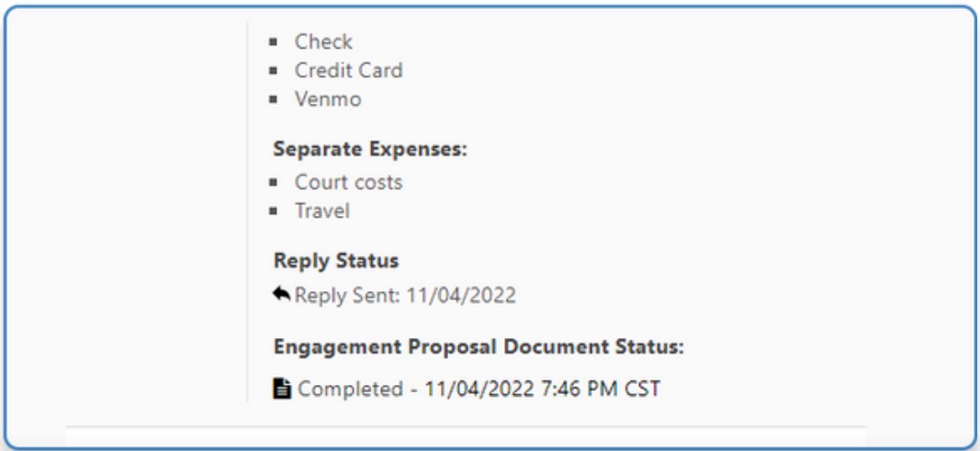Select the Check payment item
This screenshot has width=980, height=451.
323,42
